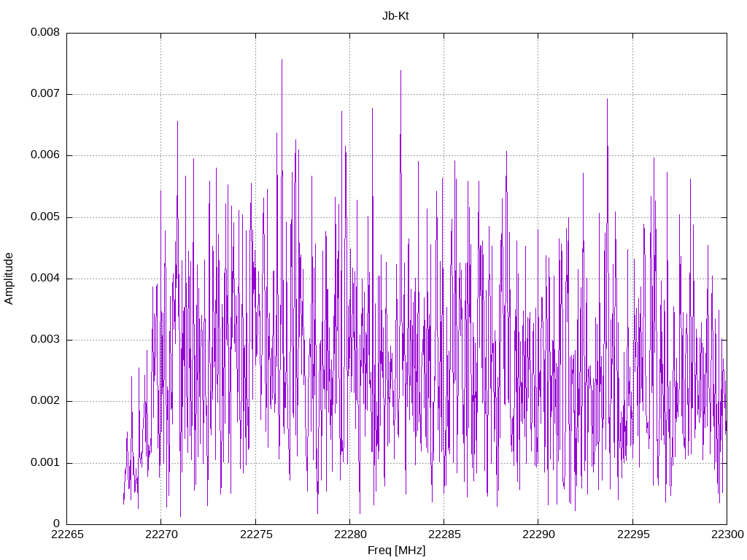The width and height of the screenshot is (747, 560).
Task: Click y-axis tick label 0.008
Action: (x=45, y=32)
